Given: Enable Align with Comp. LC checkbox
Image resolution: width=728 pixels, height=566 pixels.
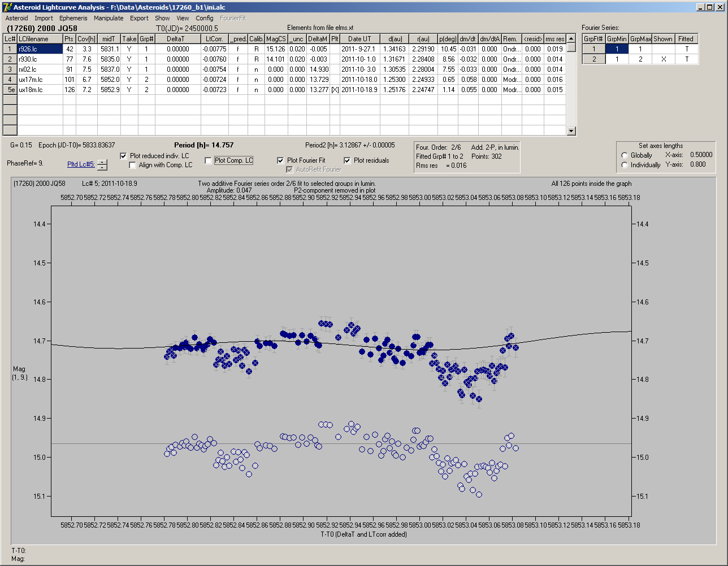Looking at the screenshot, I should pyautogui.click(x=133, y=165).
